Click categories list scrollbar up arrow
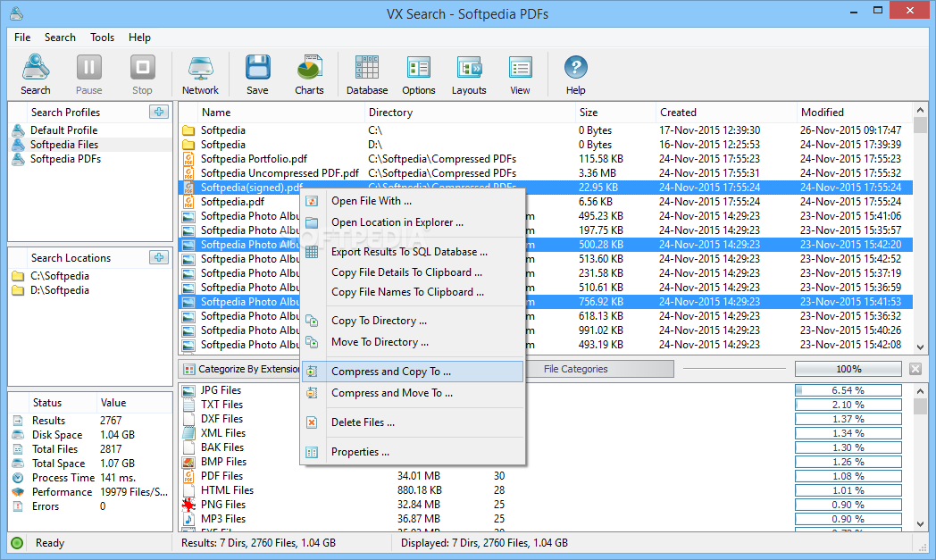This screenshot has height=560, width=936. coord(920,391)
